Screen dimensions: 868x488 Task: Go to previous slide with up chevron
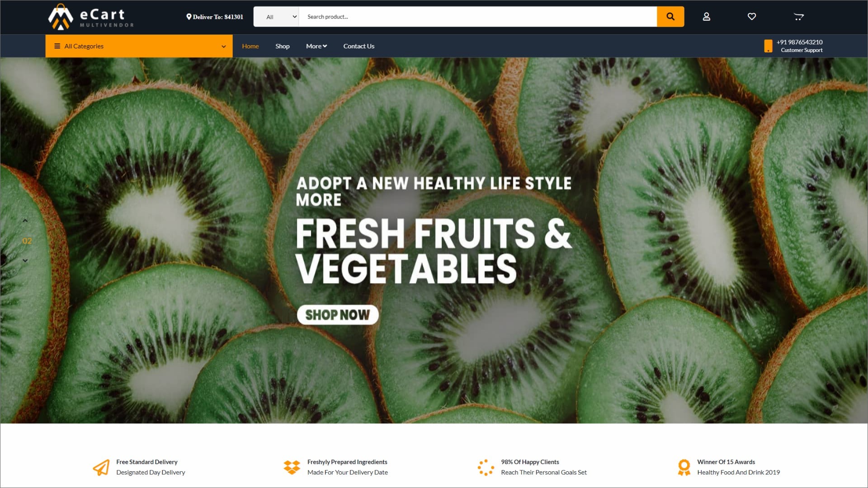pyautogui.click(x=25, y=221)
